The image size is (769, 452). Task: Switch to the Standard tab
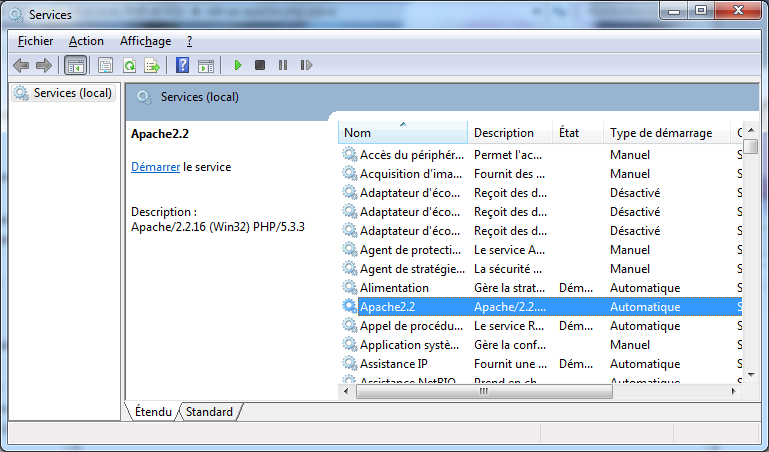pyautogui.click(x=209, y=412)
